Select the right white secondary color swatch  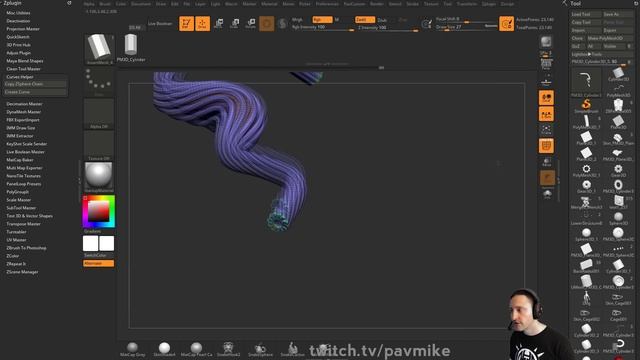107,243
